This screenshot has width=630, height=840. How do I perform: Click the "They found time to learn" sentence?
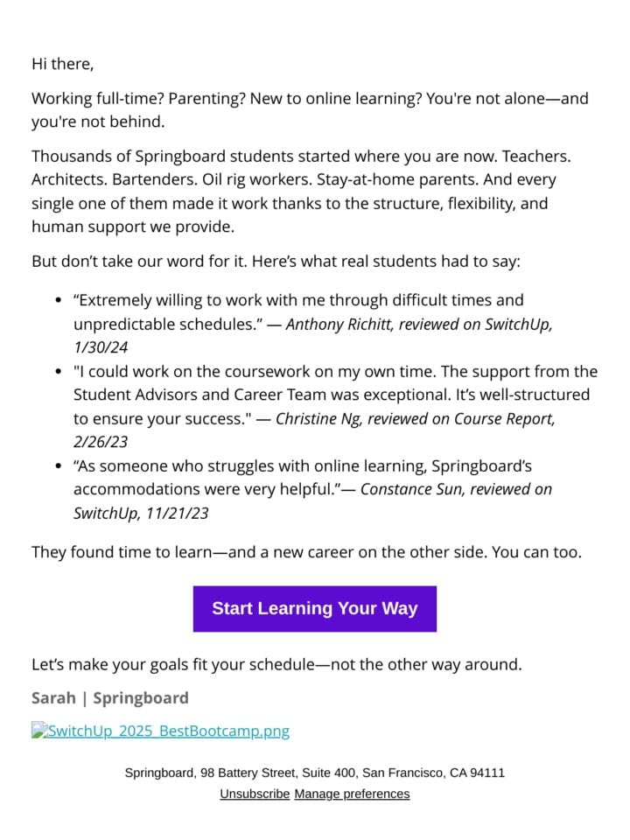[306, 552]
